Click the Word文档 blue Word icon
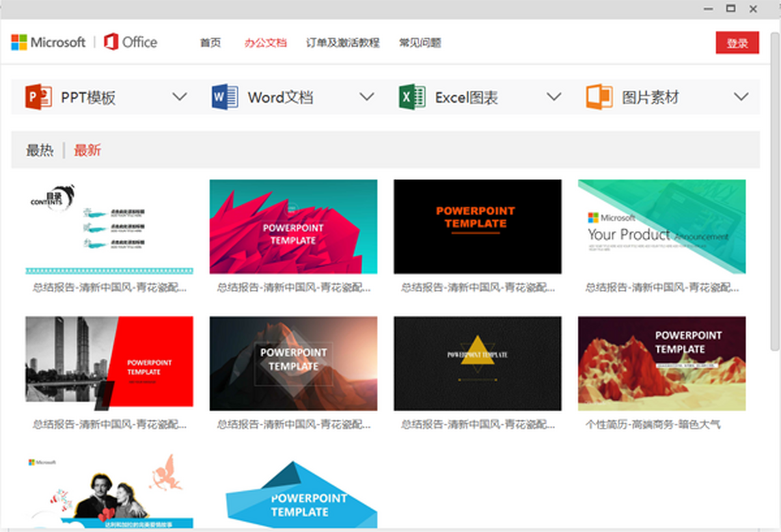Viewport: 781px width, 532px height. point(224,96)
